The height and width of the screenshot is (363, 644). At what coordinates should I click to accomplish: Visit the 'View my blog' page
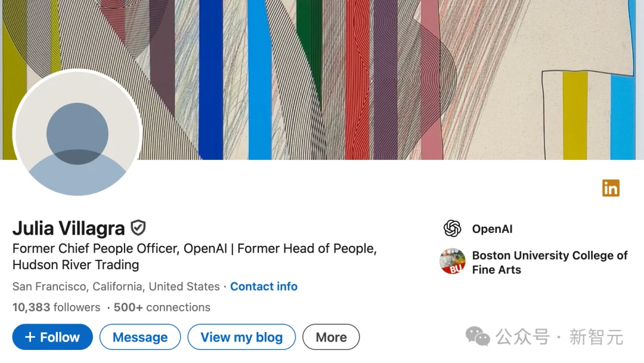[x=241, y=337]
